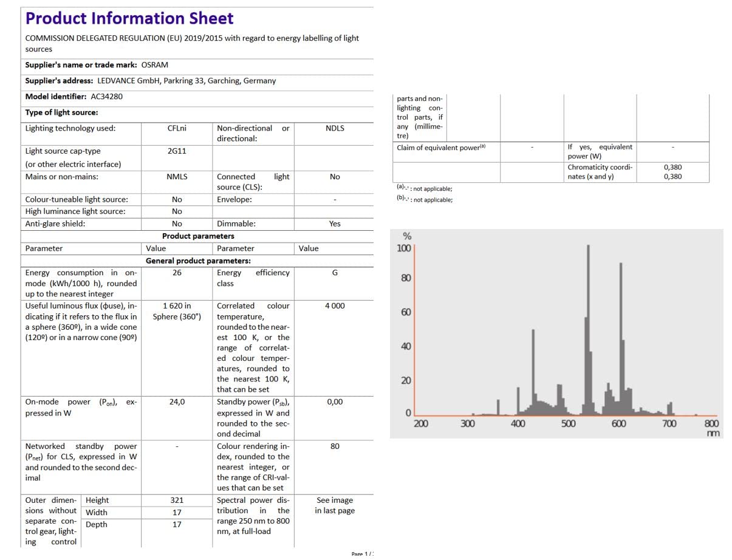
Task: Click the 'Product Information Sheet' title
Action: pos(129,18)
